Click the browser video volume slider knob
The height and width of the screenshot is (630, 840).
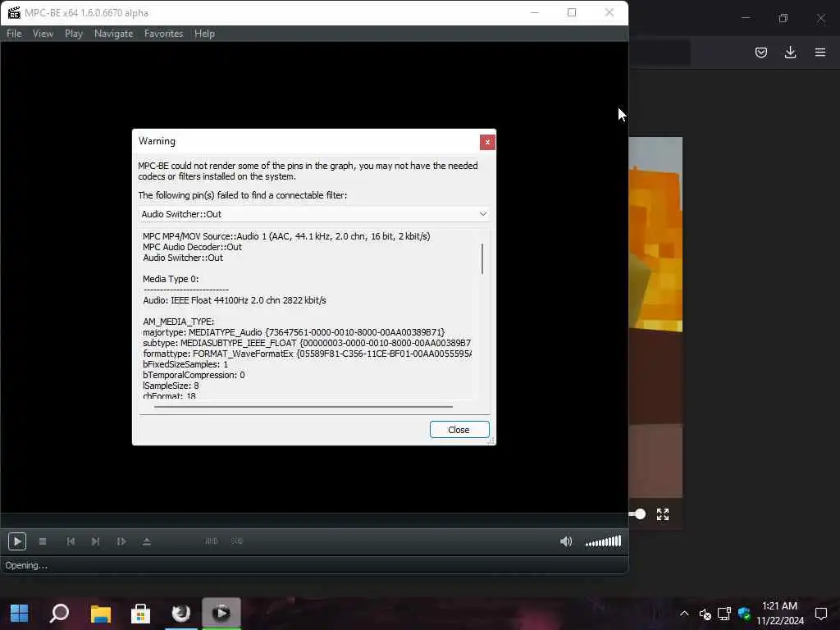click(x=640, y=514)
